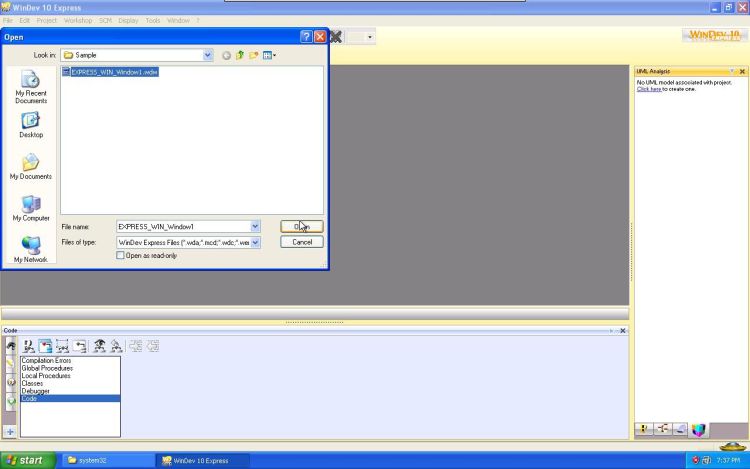Open the UML Analysis pane options arrow
750x469 pixels.
[x=732, y=71]
